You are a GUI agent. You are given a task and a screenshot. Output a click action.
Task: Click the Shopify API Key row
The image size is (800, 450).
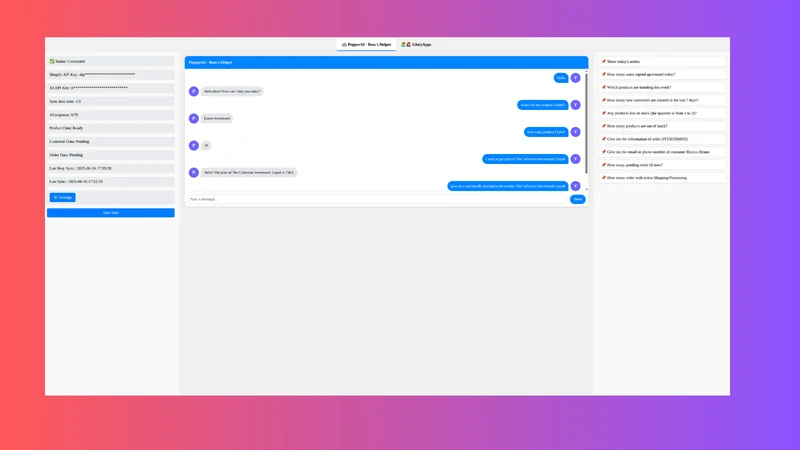[x=111, y=74]
